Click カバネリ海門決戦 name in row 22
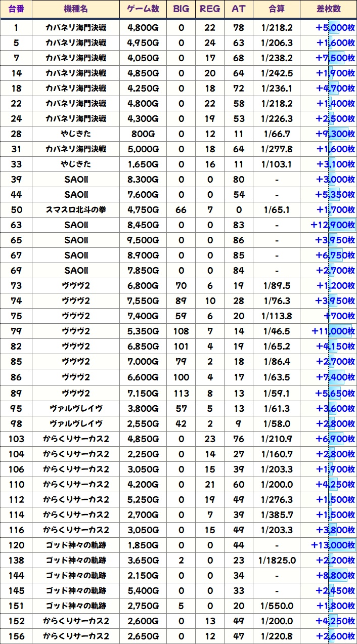The image size is (357, 644). click(76, 104)
